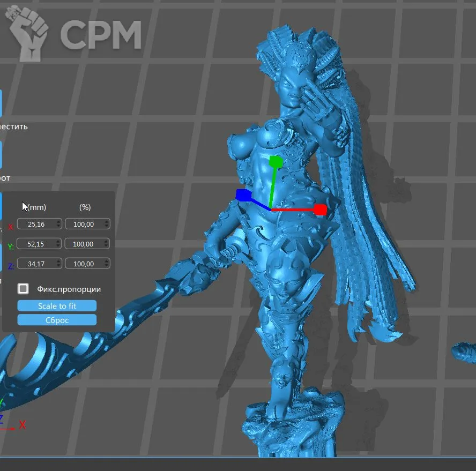The image size is (476, 471).
Task: Focus the X size field showing 25,16
Action: (36, 224)
